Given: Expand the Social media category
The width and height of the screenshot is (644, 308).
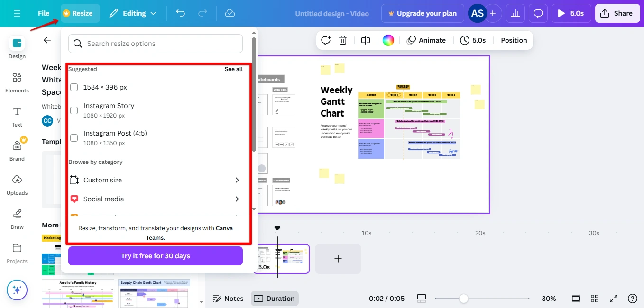Looking at the screenshot, I should 155,199.
